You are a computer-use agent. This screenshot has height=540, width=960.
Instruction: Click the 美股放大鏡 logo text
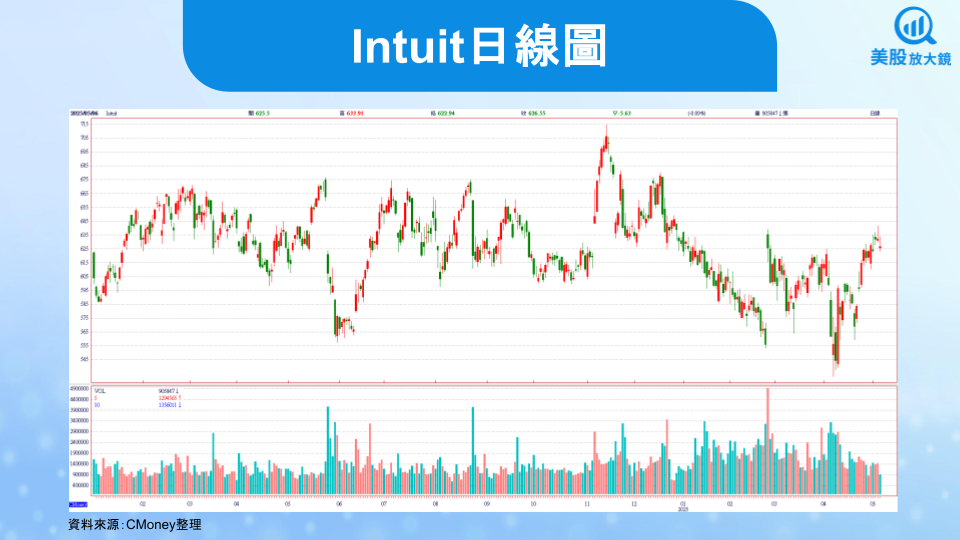(911, 58)
